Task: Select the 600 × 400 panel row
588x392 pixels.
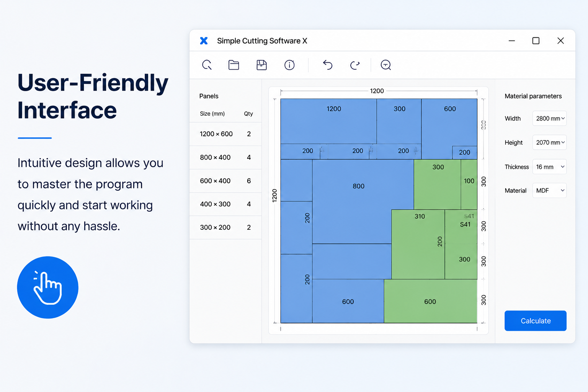Action: pyautogui.click(x=225, y=181)
